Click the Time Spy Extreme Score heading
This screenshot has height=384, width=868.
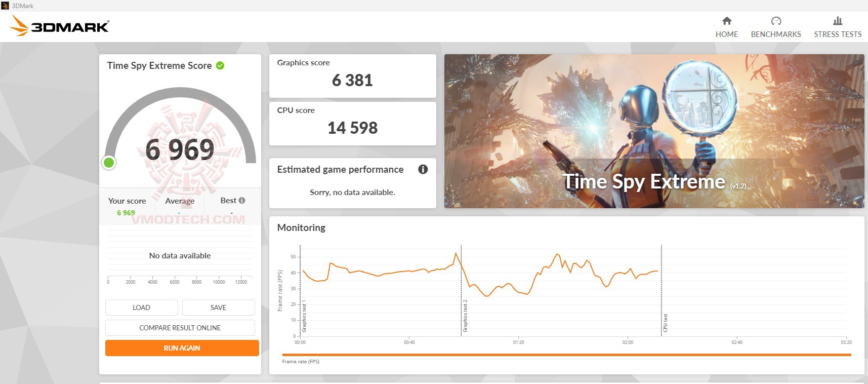[159, 65]
